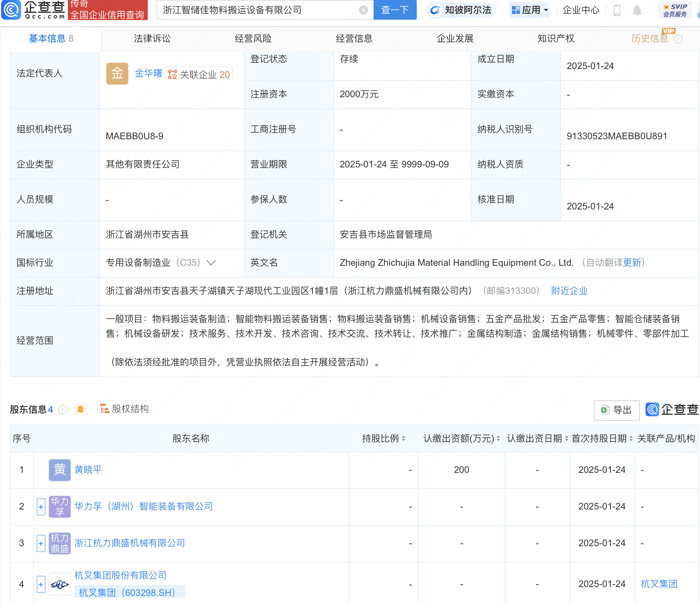Click the Qichacha logo icon
Screen dimensions: 700x604
11,10
